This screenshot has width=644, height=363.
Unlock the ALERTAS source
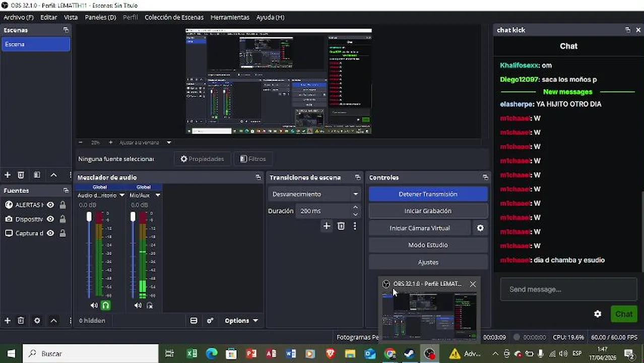tap(62, 205)
